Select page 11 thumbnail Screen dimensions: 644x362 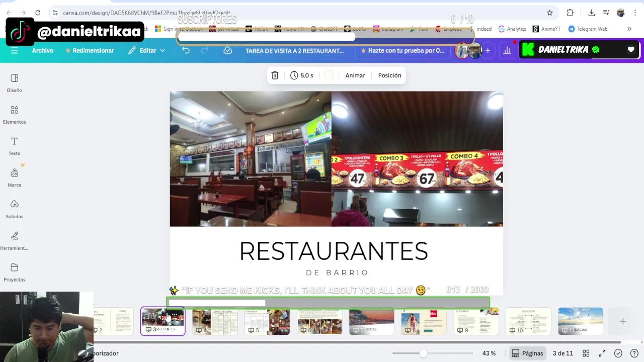(581, 321)
